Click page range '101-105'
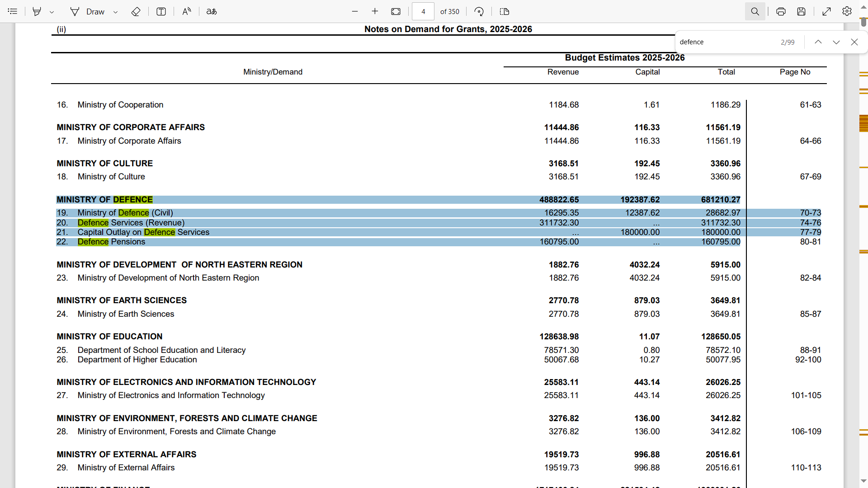The width and height of the screenshot is (868, 488). 806,395
